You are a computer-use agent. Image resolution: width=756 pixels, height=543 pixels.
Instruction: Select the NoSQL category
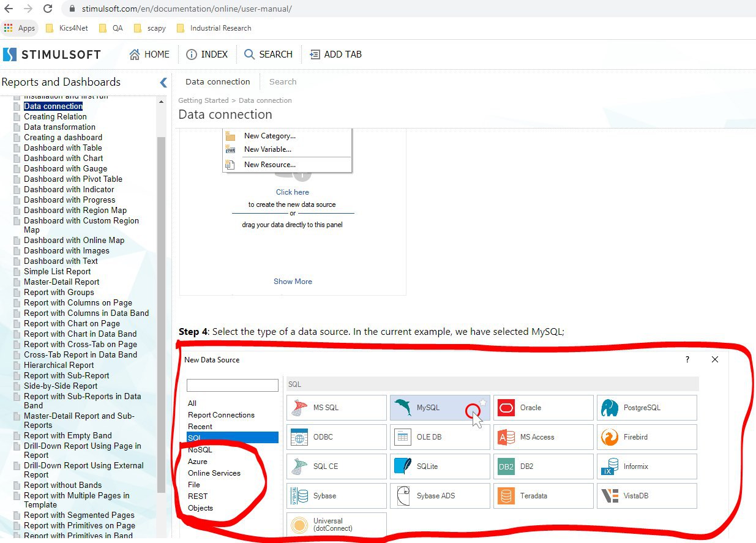(200, 450)
